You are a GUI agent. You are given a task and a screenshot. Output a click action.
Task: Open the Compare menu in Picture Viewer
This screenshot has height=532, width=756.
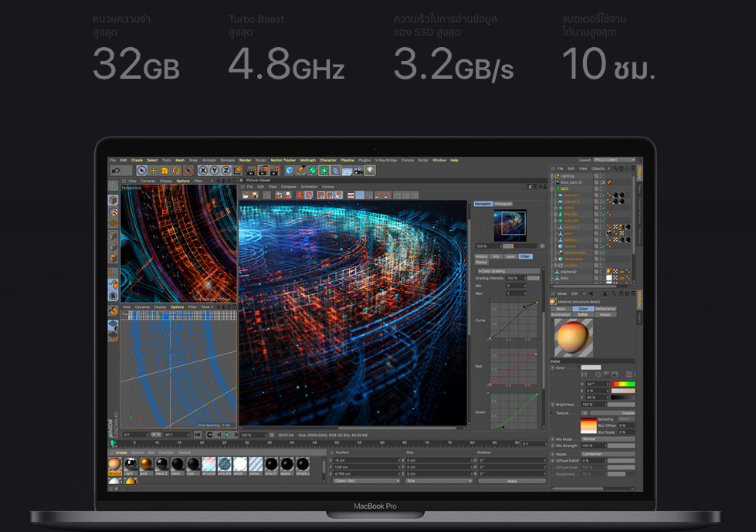tap(288, 187)
